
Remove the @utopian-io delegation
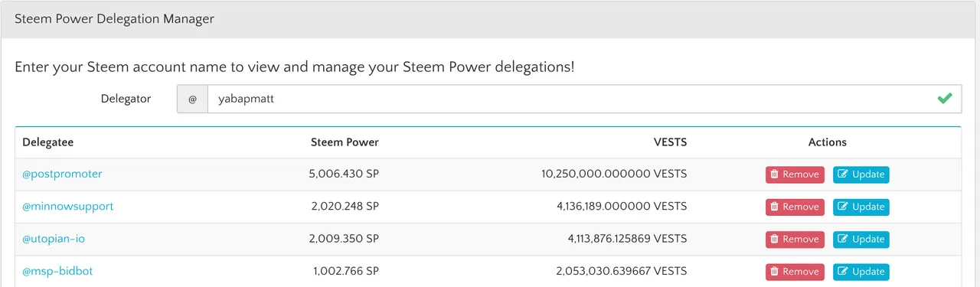[795, 240]
